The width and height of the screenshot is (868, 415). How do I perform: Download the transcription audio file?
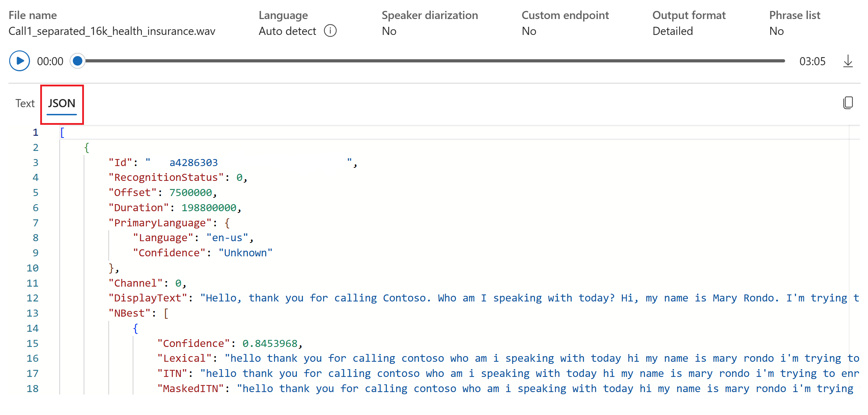click(848, 61)
